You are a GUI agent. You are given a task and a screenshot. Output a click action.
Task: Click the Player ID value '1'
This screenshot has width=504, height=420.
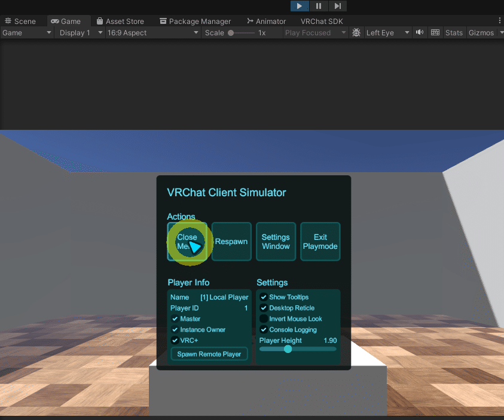click(246, 308)
